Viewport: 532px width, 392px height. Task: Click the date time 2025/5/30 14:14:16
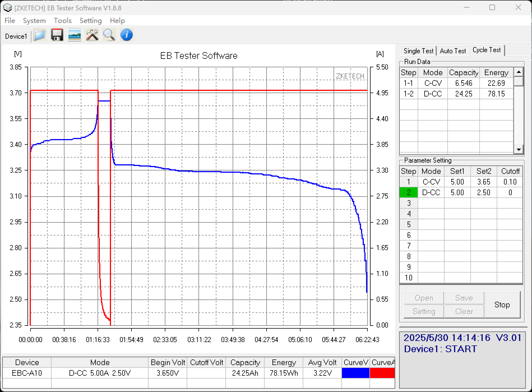pyautogui.click(x=447, y=338)
